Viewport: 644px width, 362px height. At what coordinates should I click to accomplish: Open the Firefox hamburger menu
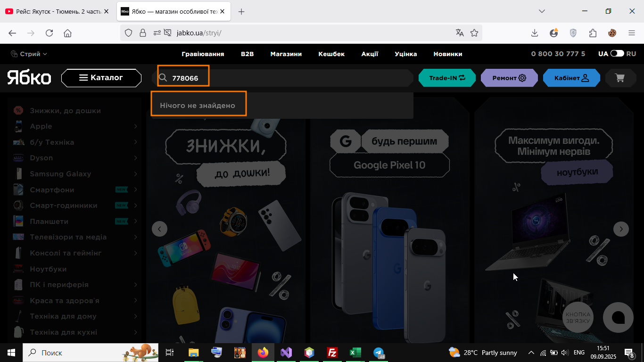coord(632,33)
